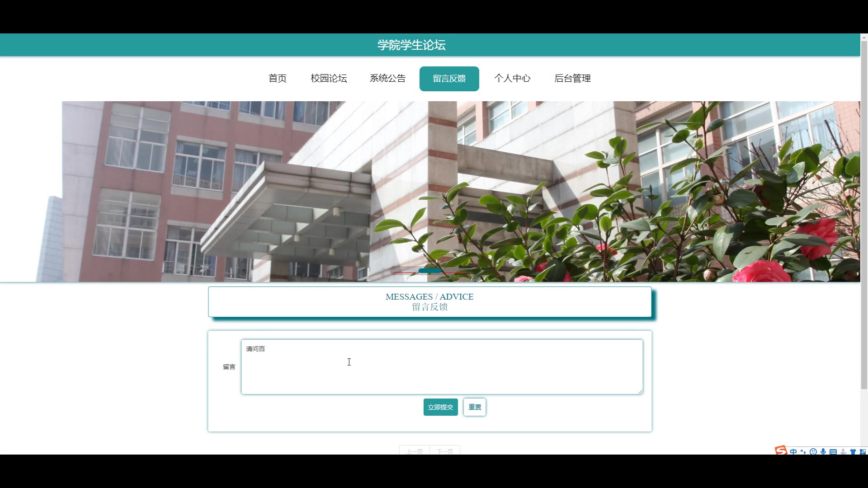Open the skin shirt icon
Image resolution: width=868 pixels, height=488 pixels.
coord(853,451)
